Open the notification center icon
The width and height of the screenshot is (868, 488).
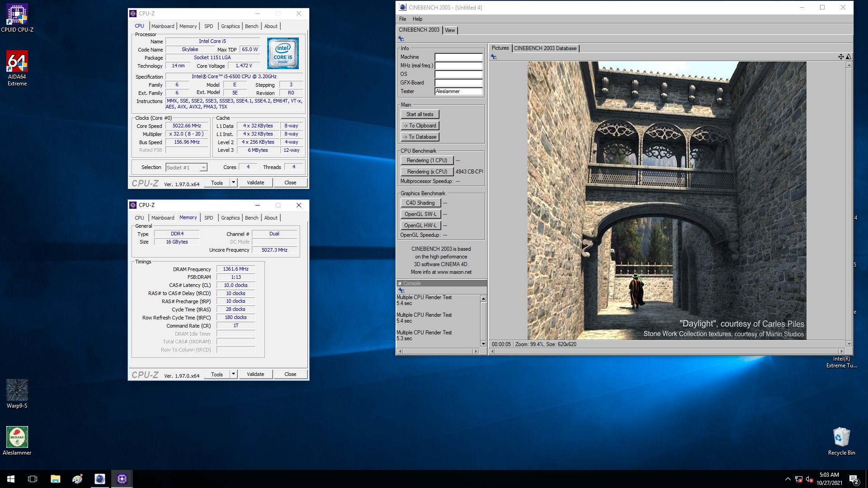click(854, 479)
